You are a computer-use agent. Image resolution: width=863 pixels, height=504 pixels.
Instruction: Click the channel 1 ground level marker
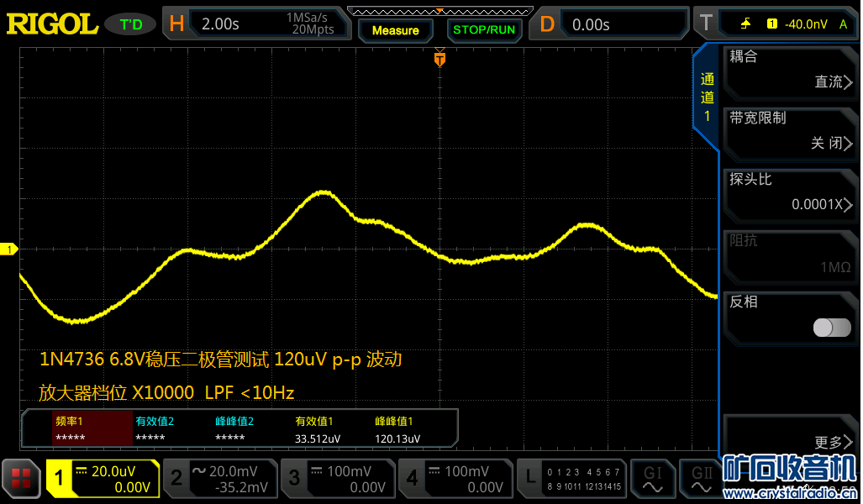pos(8,249)
